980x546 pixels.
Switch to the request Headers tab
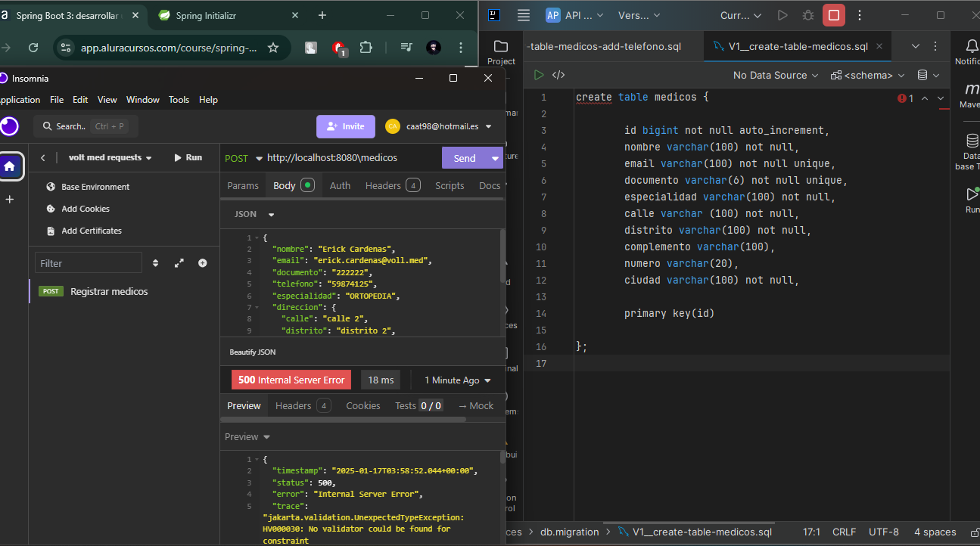(392, 185)
